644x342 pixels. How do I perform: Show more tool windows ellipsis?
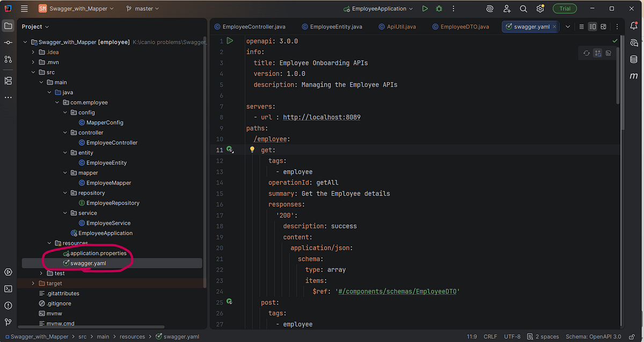[x=8, y=98]
